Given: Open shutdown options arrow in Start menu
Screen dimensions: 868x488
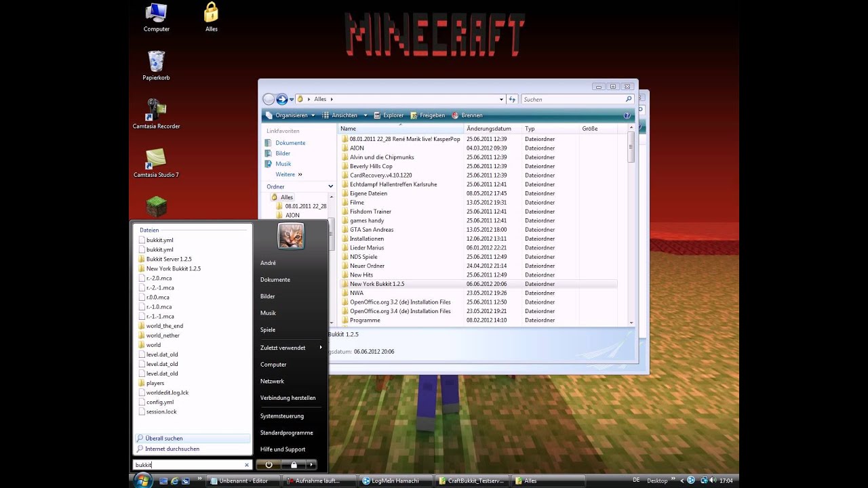Looking at the screenshot, I should point(311,465).
